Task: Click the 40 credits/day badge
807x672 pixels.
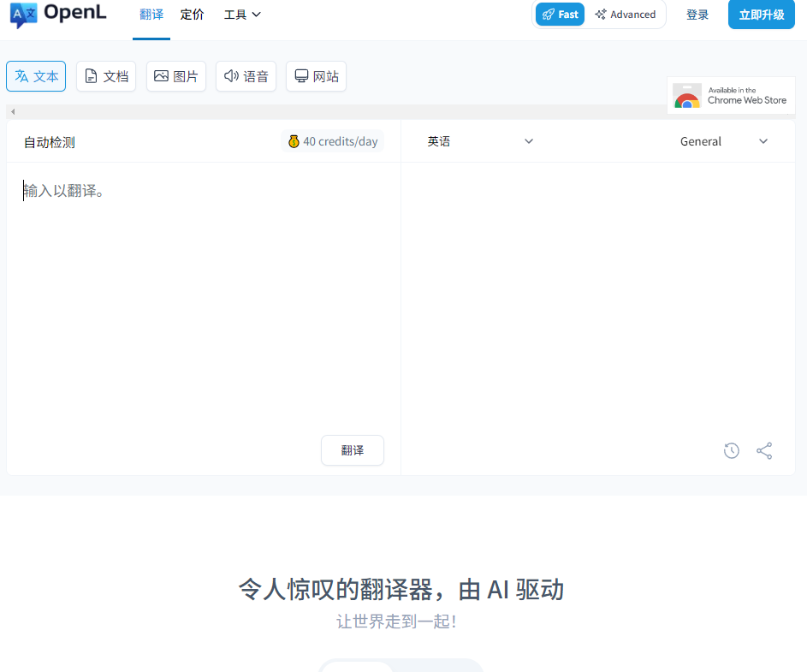Action: click(x=333, y=141)
